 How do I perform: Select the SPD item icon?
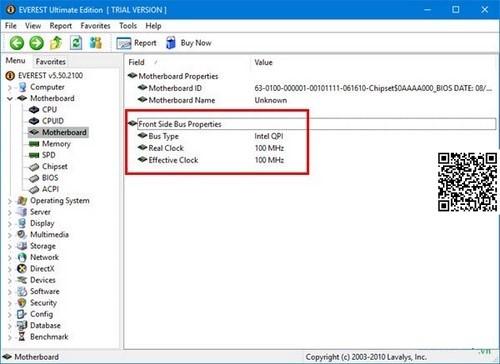pyautogui.click(x=34, y=155)
